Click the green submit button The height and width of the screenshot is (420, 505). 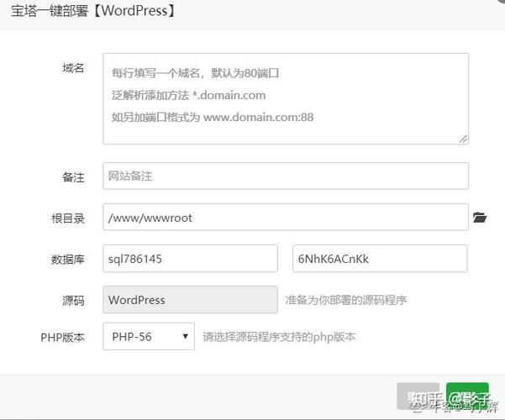pyautogui.click(x=467, y=396)
